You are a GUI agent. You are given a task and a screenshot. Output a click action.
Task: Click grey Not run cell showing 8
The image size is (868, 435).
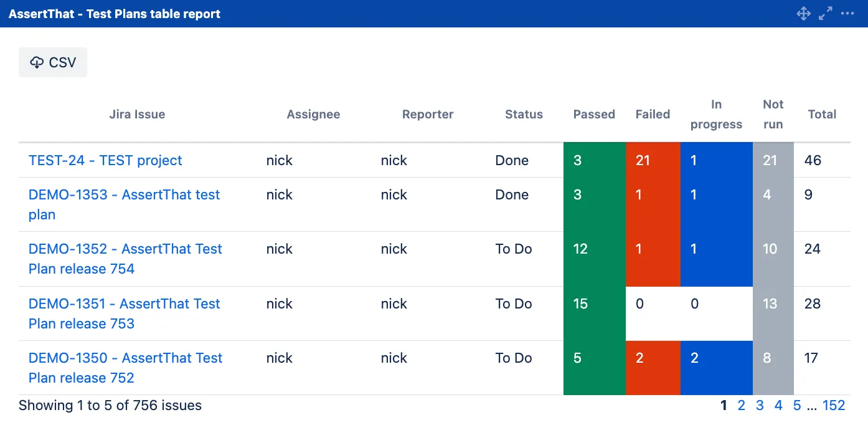(773, 368)
